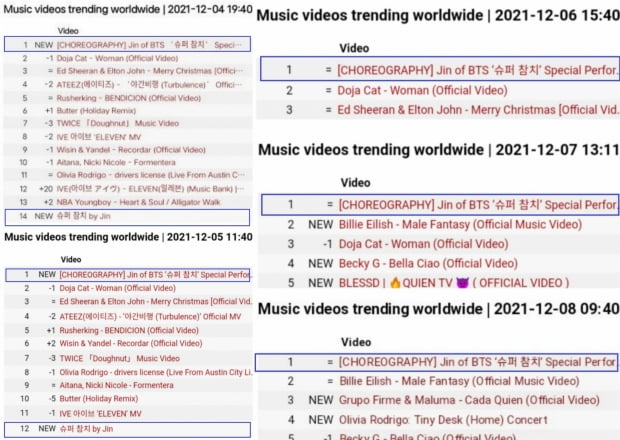
Task: Click 'NEW' label beside BLESSD row
Action: pyautogui.click(x=321, y=283)
